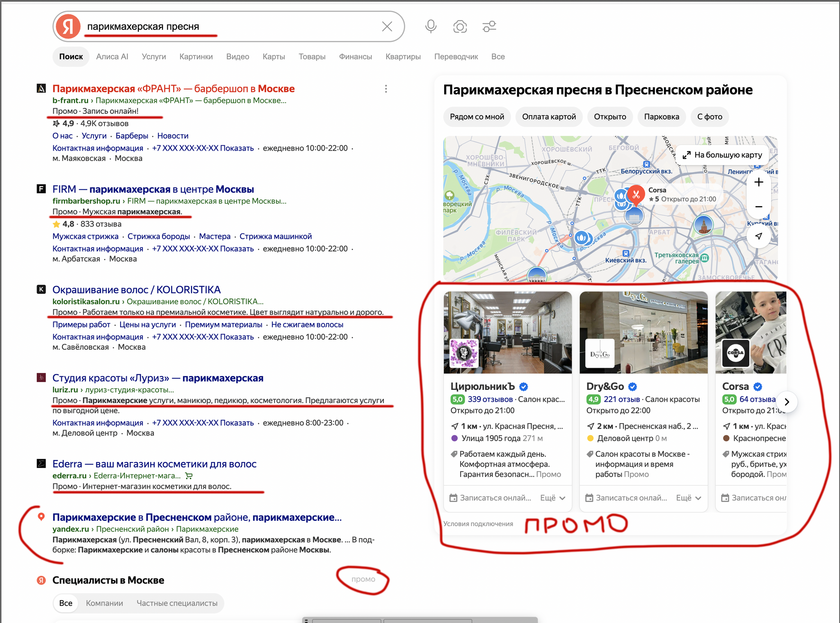Open search settings sliders icon

pyautogui.click(x=489, y=27)
